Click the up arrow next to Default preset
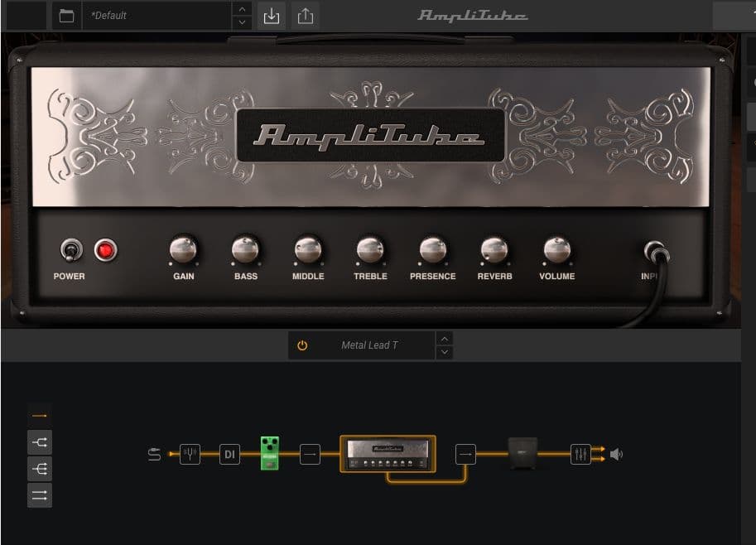This screenshot has width=756, height=545. [241, 10]
